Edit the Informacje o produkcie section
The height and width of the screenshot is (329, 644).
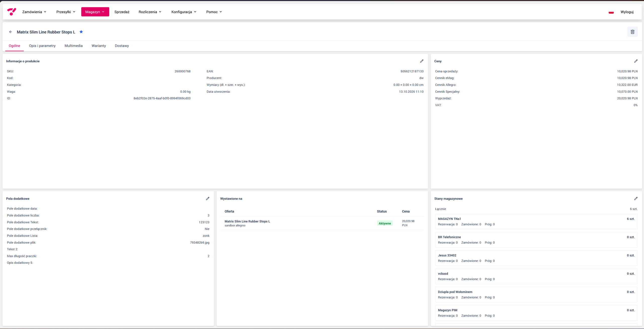[422, 61]
